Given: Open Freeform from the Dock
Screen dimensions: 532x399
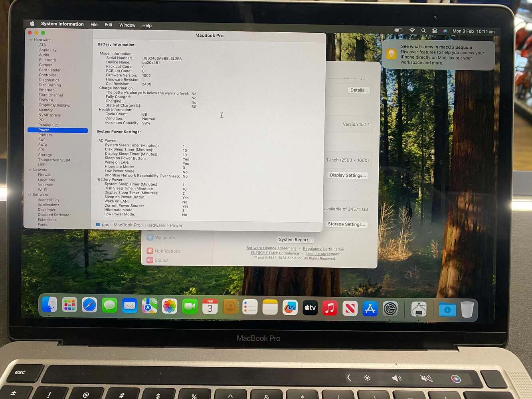Looking at the screenshot, I should [x=290, y=308].
